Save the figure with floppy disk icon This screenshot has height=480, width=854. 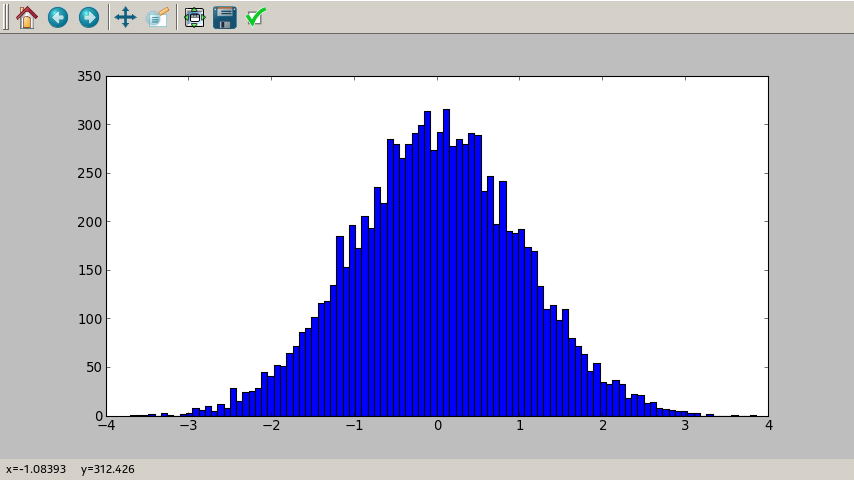tap(225, 17)
